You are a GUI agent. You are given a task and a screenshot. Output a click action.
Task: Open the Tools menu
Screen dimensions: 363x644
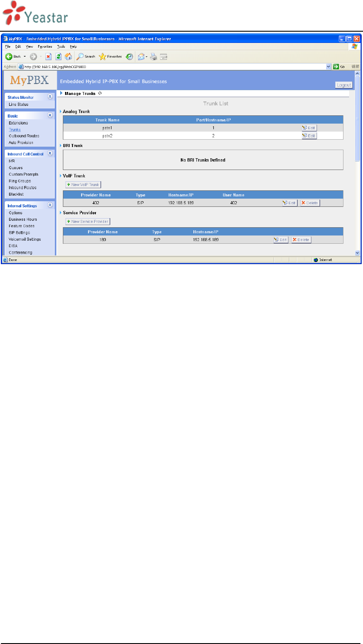(x=61, y=46)
